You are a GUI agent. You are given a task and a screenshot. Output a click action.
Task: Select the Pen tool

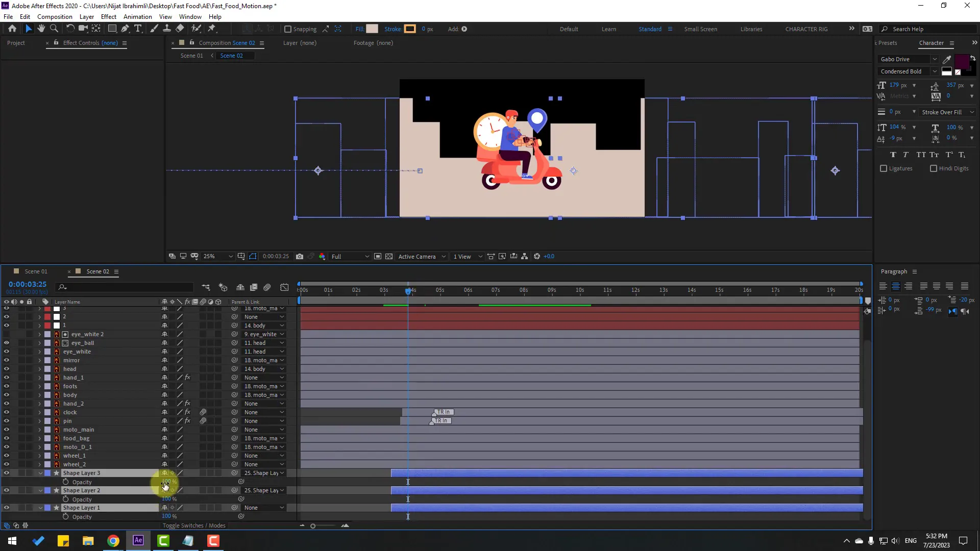(125, 29)
